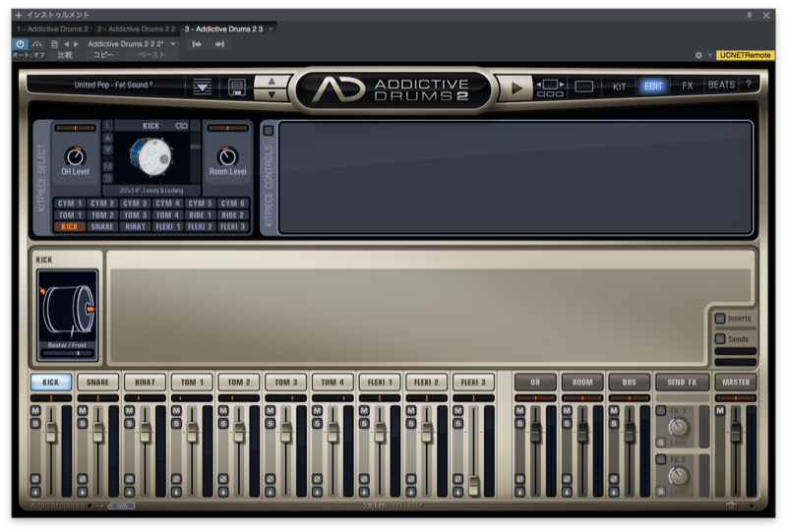Viewport: 787px width, 532px height.
Task: Switch to the KIT page
Action: pos(620,87)
